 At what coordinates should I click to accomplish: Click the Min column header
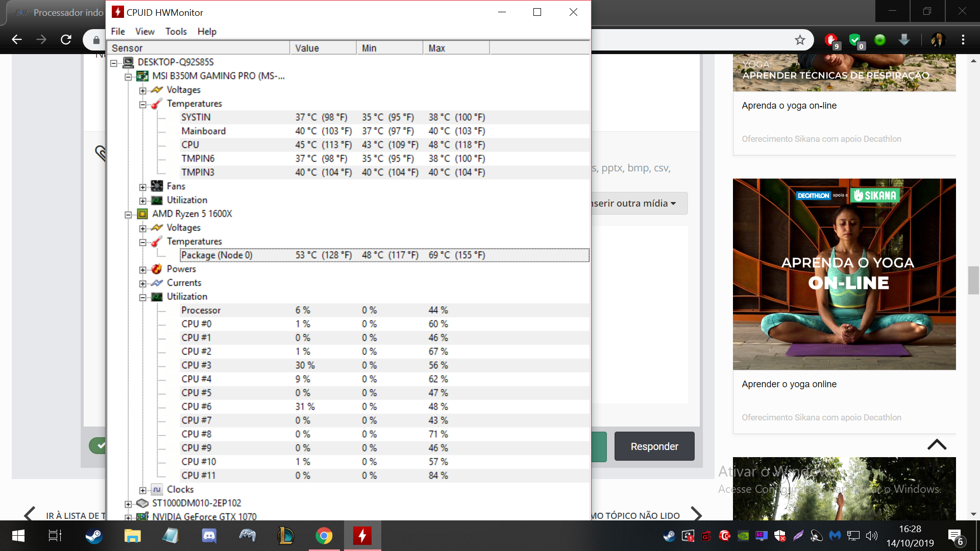tap(390, 48)
